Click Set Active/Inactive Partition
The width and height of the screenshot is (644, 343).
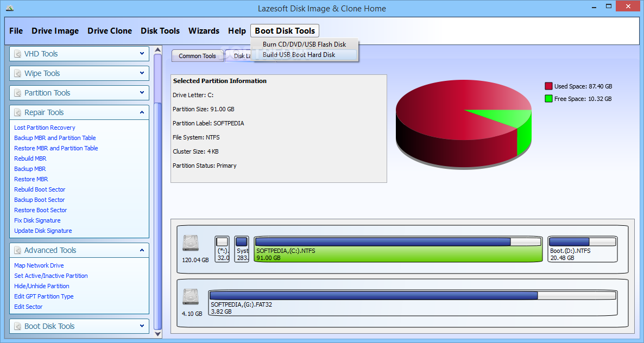click(x=51, y=276)
